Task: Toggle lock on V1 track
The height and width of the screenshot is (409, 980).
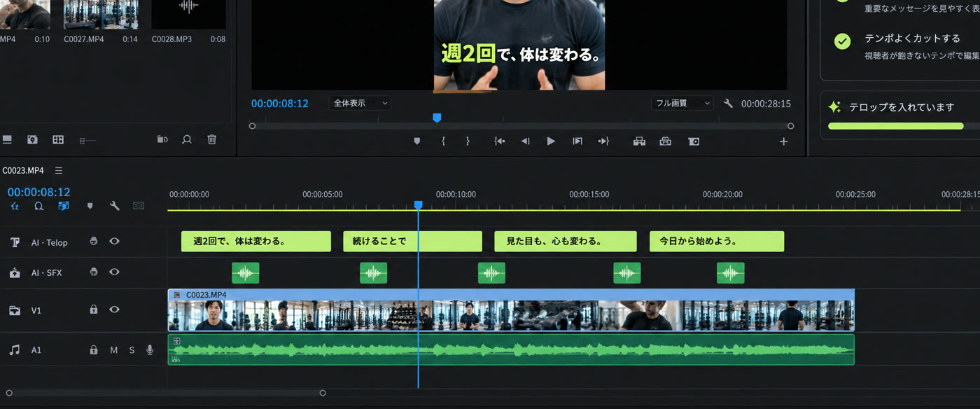Action: 94,309
